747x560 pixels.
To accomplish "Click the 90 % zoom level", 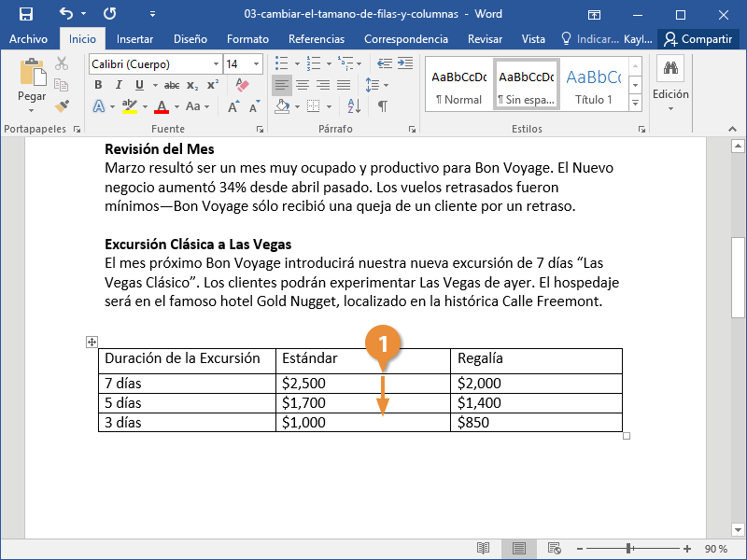I will [716, 549].
